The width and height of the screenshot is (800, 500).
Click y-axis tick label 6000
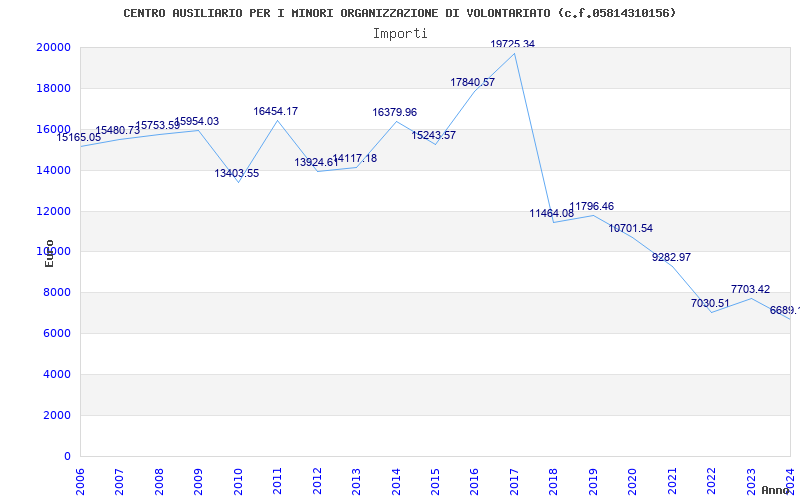click(57, 333)
